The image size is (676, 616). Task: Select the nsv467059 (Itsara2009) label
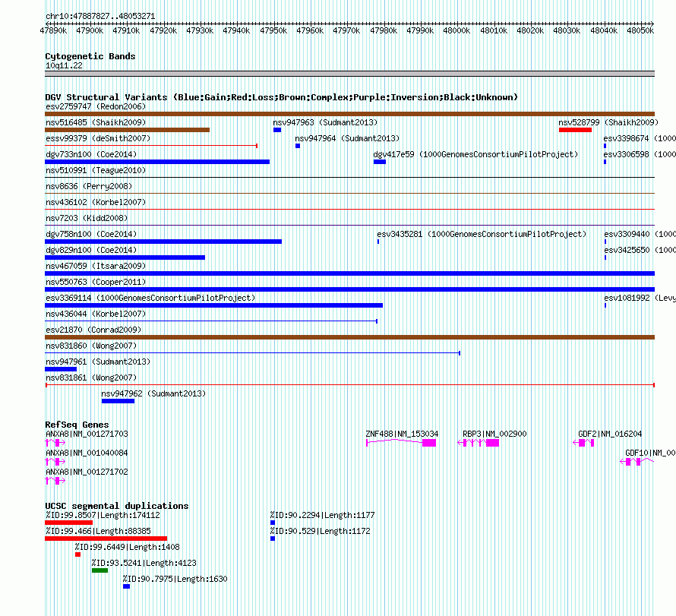coord(96,266)
